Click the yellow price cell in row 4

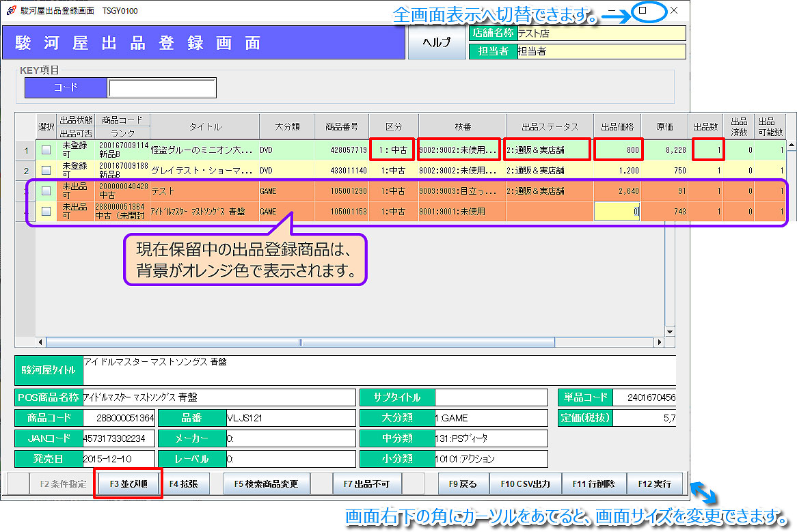click(617, 212)
